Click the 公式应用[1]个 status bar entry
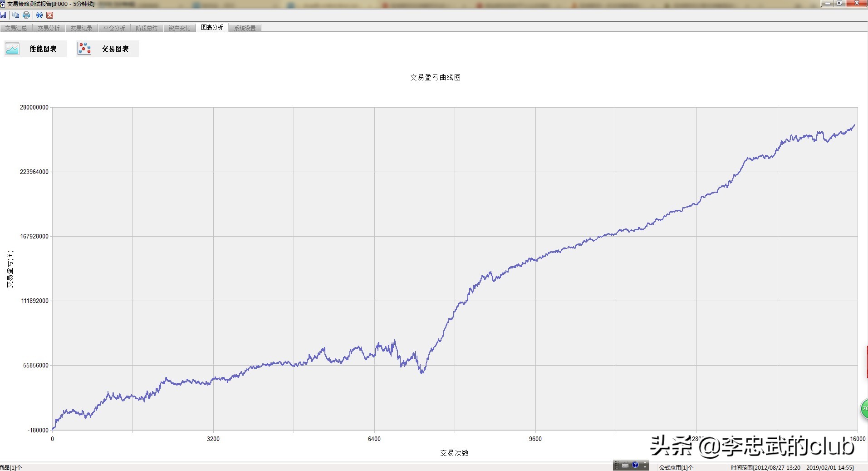The width and height of the screenshot is (868, 471). click(676, 467)
